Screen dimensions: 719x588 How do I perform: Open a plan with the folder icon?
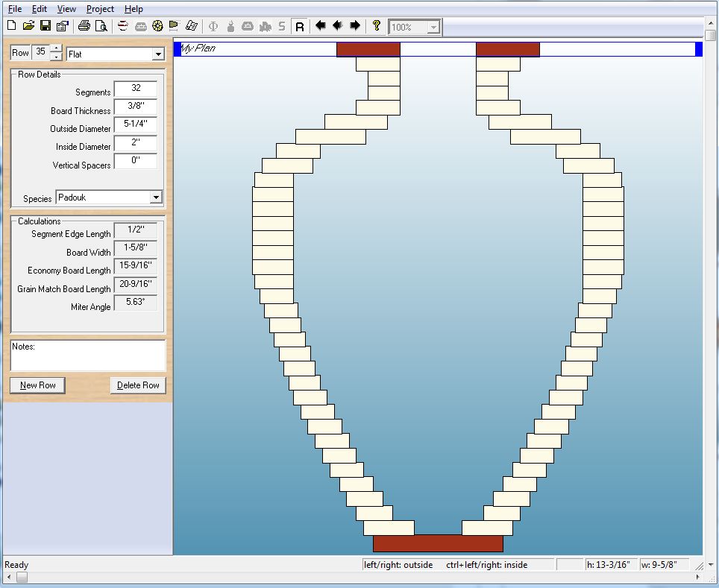(x=28, y=26)
